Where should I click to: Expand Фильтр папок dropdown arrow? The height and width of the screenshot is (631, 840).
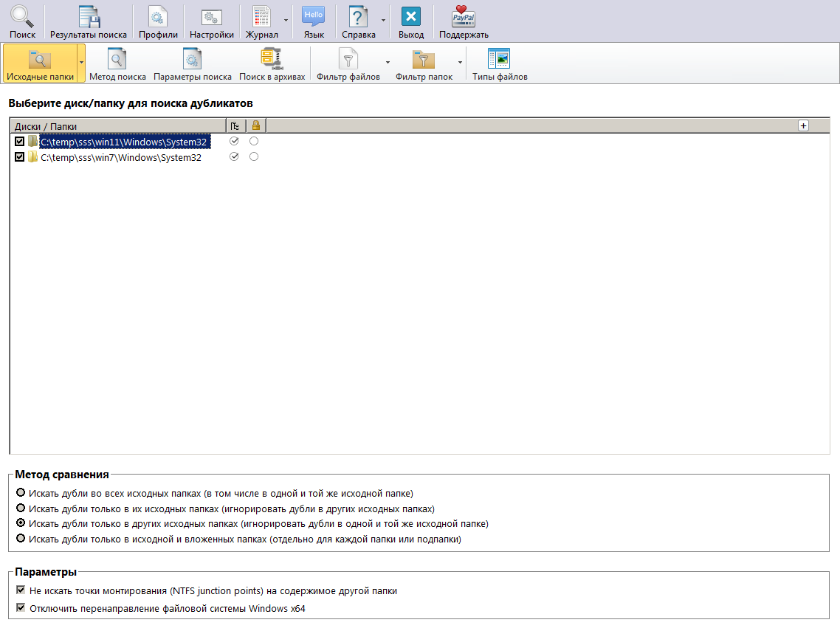460,63
